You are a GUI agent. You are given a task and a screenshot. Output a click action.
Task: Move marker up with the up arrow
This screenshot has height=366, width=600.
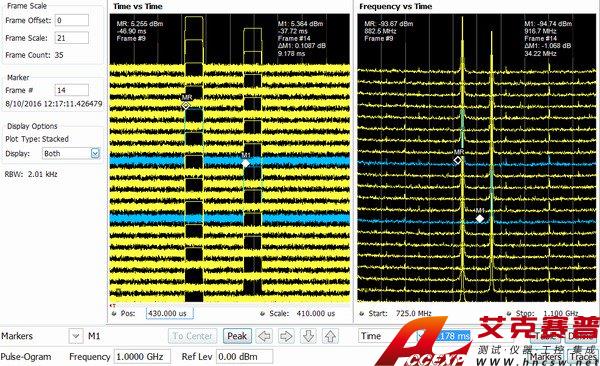coord(331,336)
